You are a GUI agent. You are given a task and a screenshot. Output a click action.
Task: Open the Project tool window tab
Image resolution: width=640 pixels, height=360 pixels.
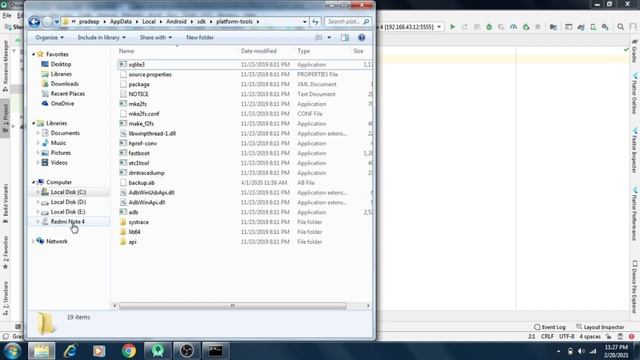click(5, 118)
